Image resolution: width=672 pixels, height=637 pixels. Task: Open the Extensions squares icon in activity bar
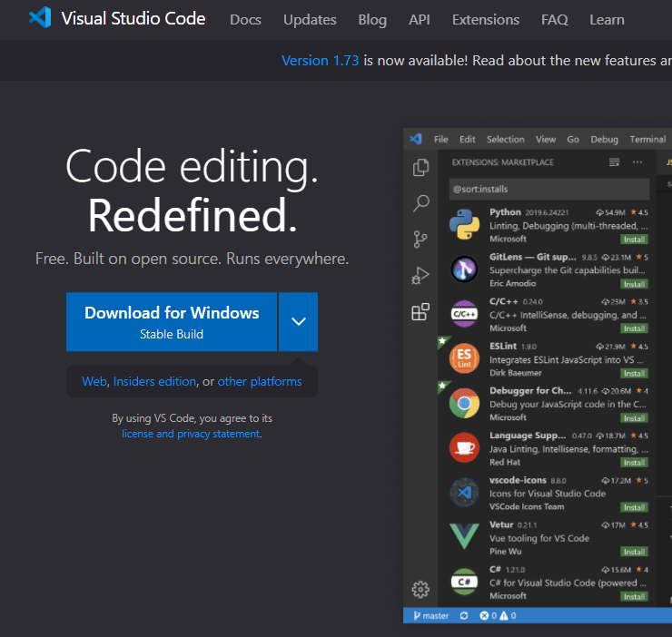[420, 312]
